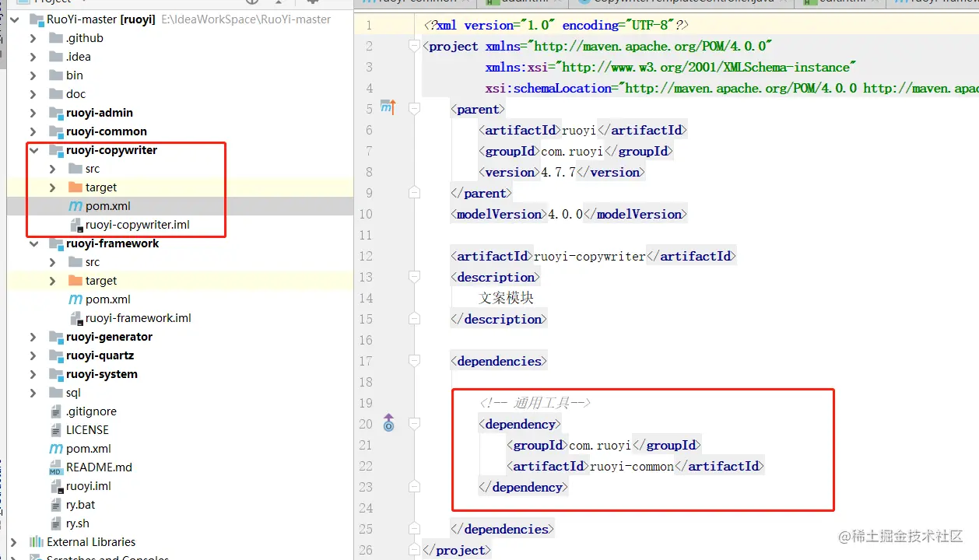Click the doc folder icon

point(55,94)
